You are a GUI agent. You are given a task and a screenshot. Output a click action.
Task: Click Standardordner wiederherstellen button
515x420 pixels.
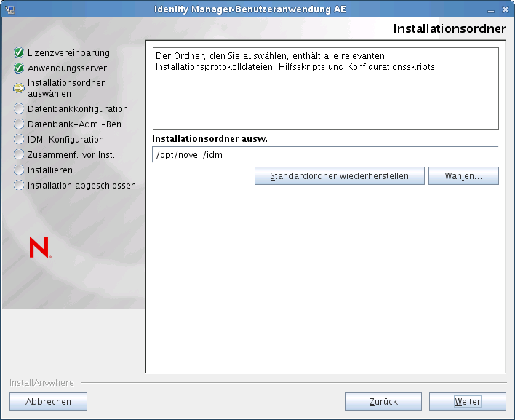pos(339,176)
